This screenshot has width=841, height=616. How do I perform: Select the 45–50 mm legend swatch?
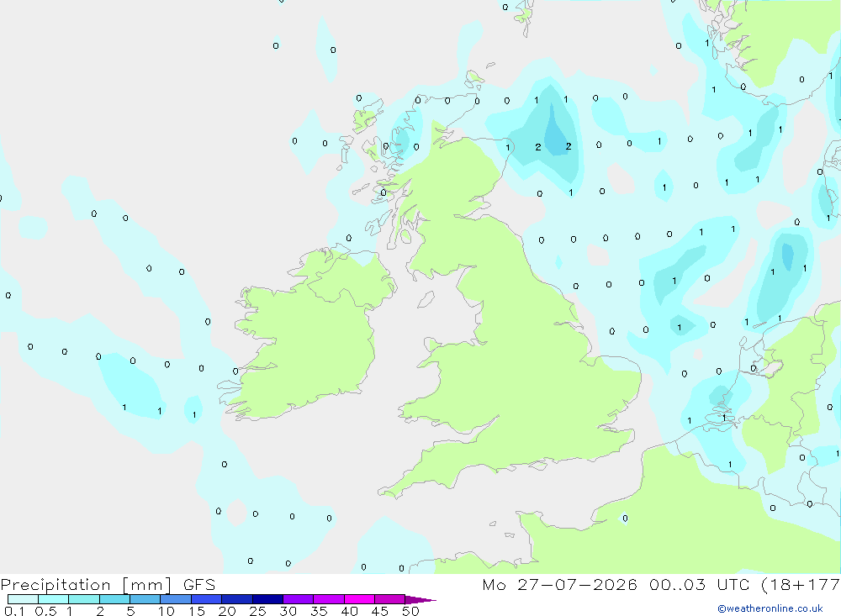click(x=390, y=599)
